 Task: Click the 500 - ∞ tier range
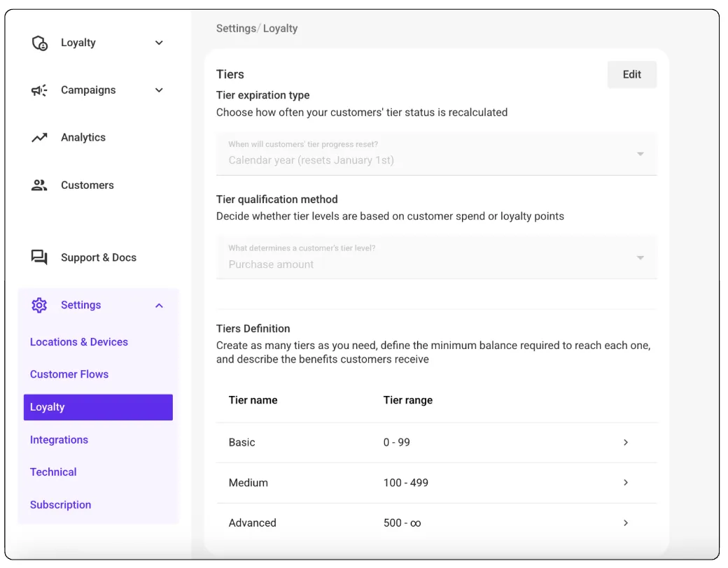pyautogui.click(x=402, y=523)
